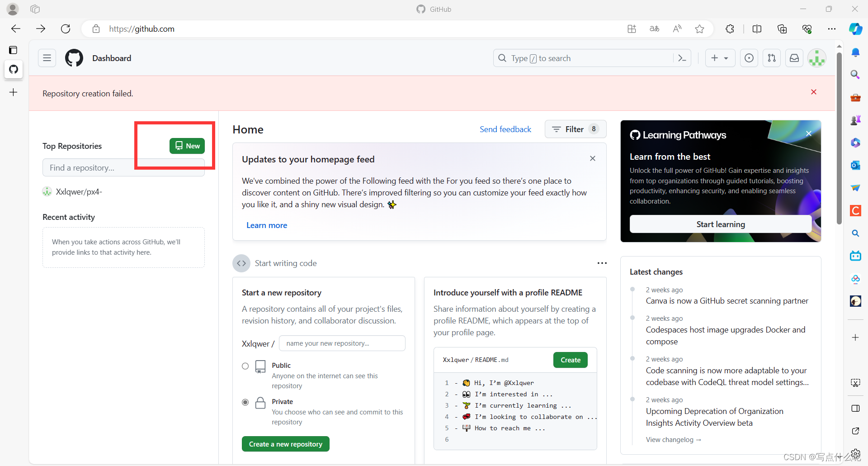Open the ellipsis menu beside Start writing code
This screenshot has width=868, height=466.
point(602,263)
